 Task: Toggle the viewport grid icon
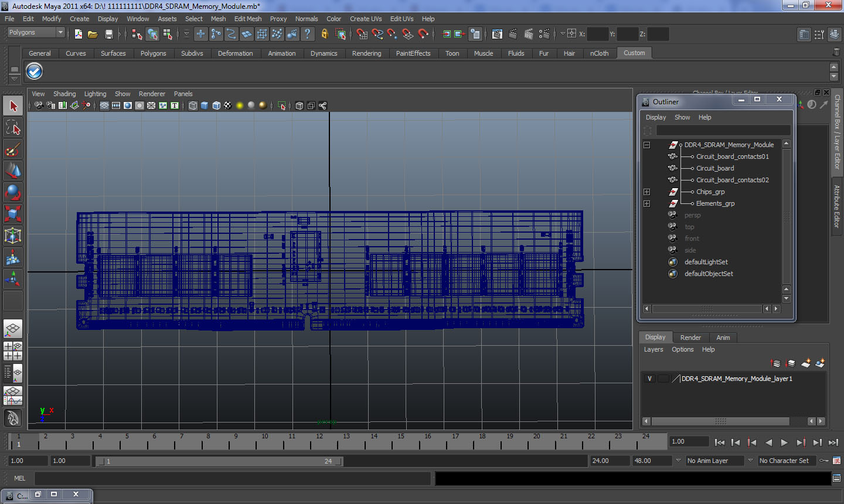104,105
